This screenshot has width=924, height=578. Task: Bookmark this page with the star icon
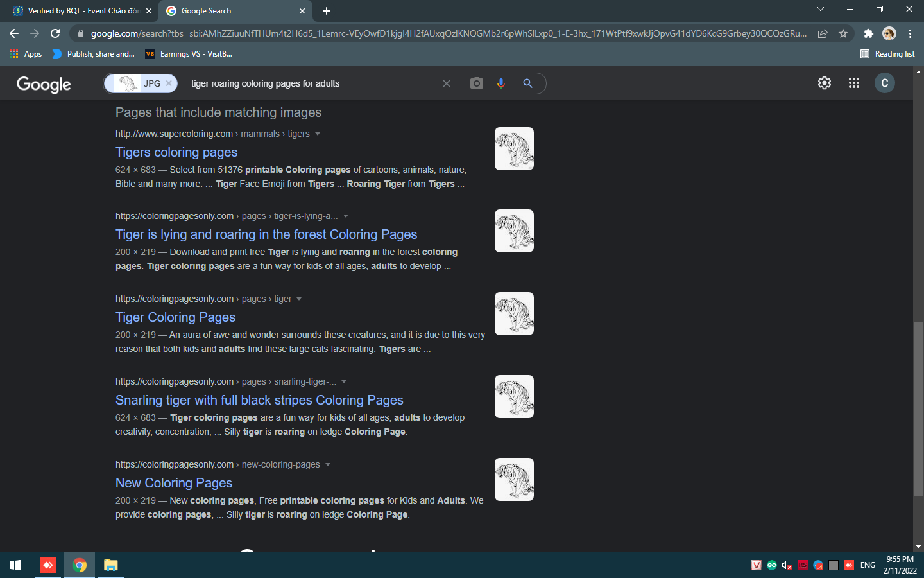[x=843, y=33]
